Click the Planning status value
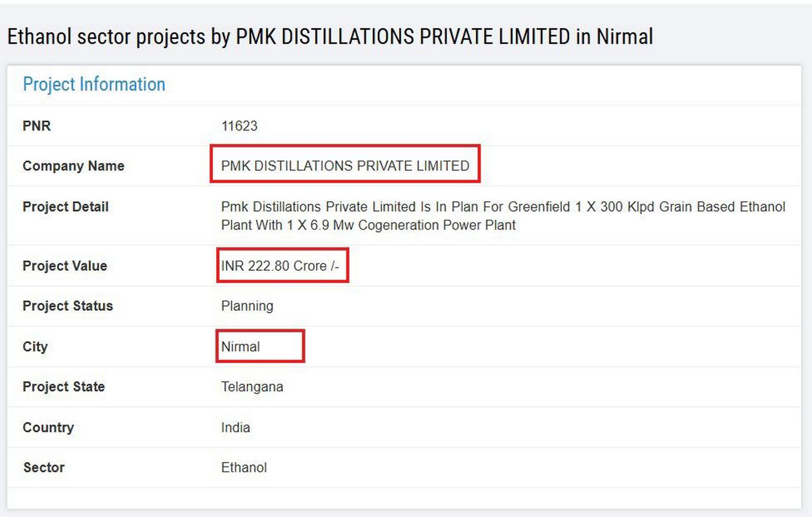Image resolution: width=812 pixels, height=517 pixels. pos(247,306)
